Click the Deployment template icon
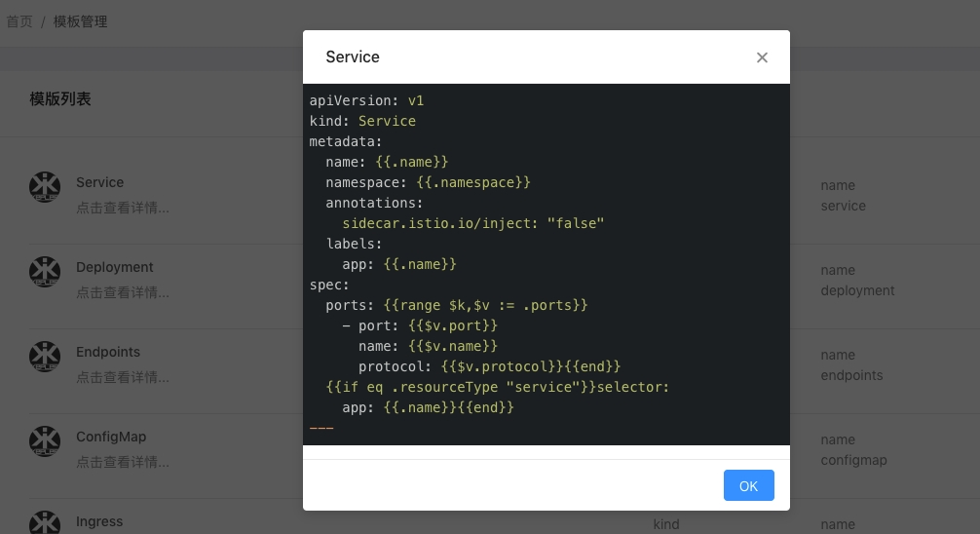The width and height of the screenshot is (980, 534). coord(45,272)
